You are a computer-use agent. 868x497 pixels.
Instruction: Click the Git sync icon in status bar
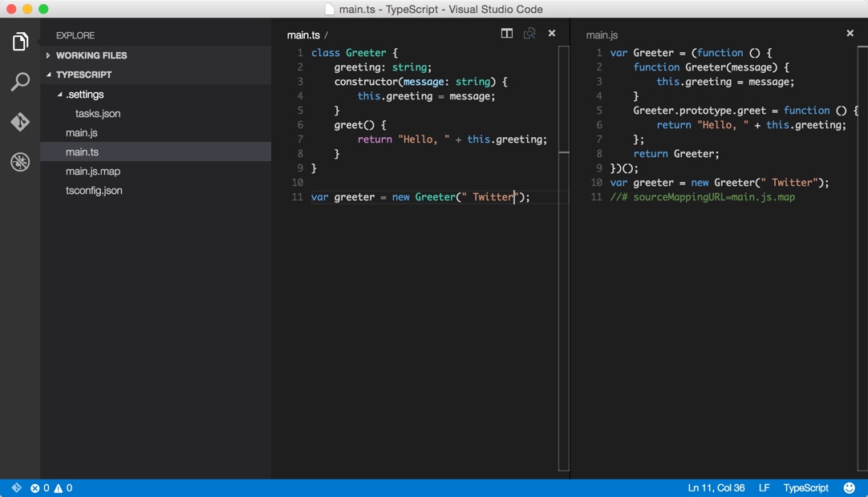pyautogui.click(x=16, y=487)
